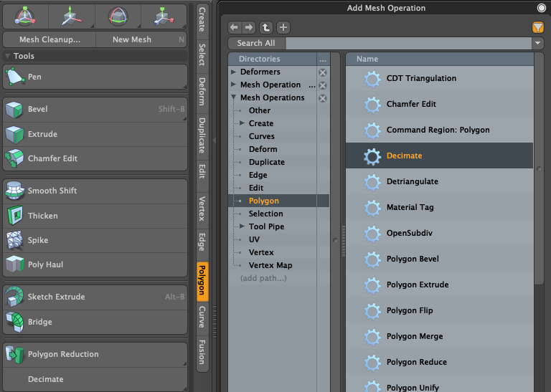Image resolution: width=551 pixels, height=392 pixels.
Task: Expand the Create subdirectory
Action: (x=242, y=123)
